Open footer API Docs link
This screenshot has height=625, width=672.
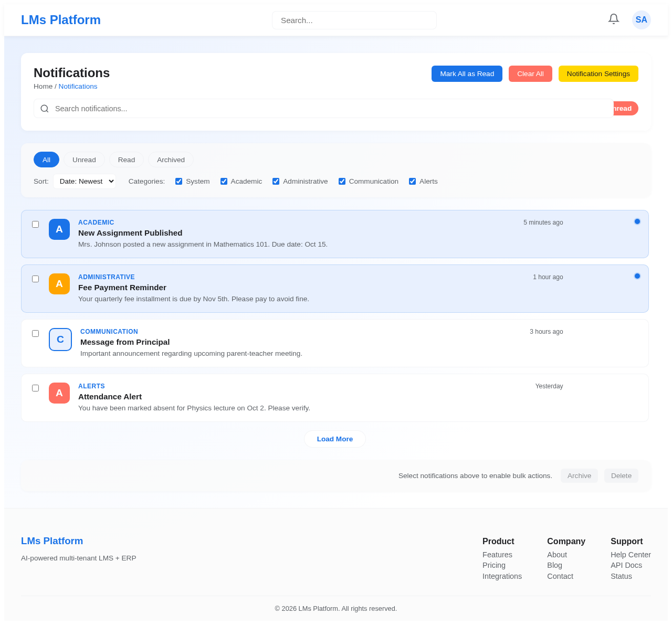(x=626, y=565)
